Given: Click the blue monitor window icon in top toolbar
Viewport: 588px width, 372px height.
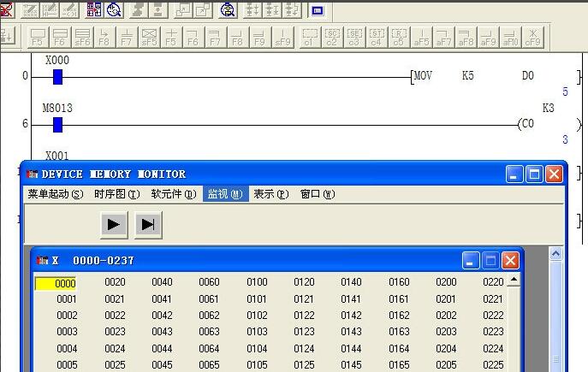Looking at the screenshot, I should click(x=317, y=10).
